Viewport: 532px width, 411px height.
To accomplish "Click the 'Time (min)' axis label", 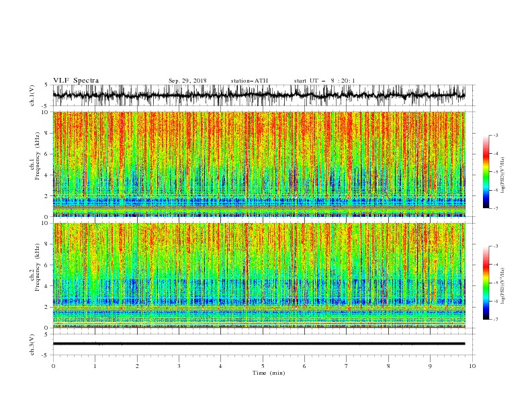I will coord(269,373).
